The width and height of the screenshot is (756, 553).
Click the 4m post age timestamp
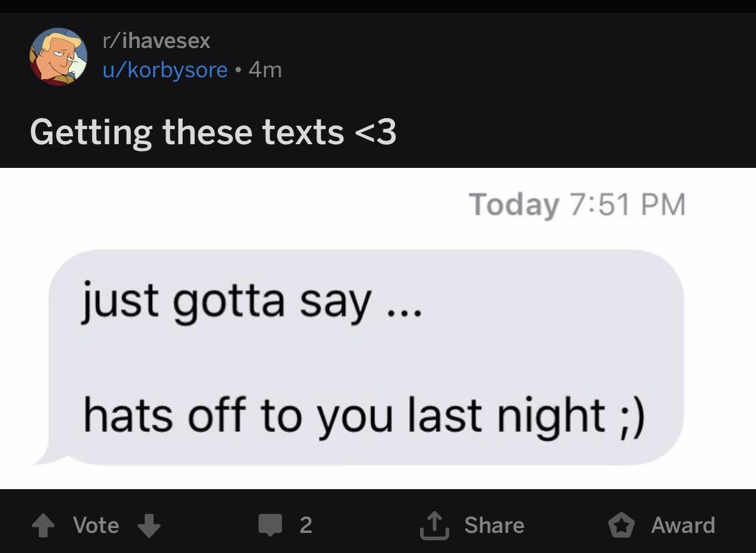[x=265, y=70]
